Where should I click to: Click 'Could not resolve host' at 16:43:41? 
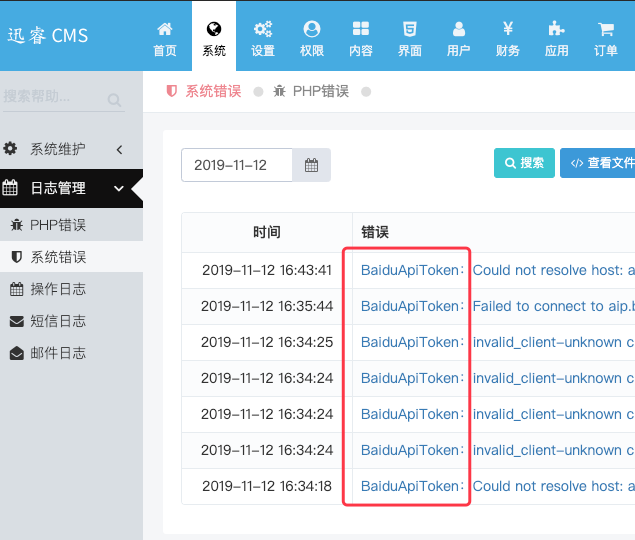[554, 270]
